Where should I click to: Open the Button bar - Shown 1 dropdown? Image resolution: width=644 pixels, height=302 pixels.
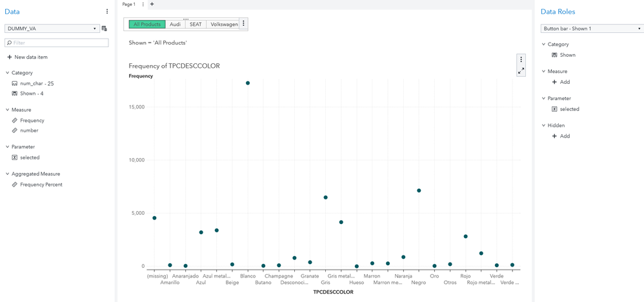pos(591,29)
